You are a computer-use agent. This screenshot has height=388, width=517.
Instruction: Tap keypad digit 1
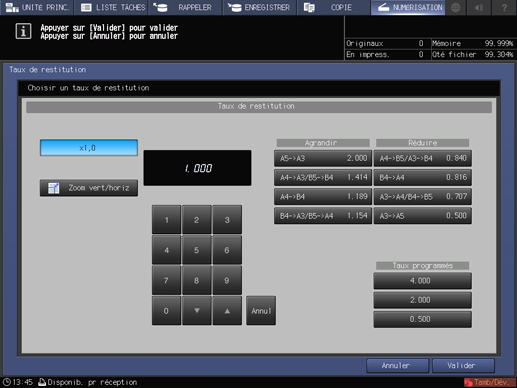(166, 220)
